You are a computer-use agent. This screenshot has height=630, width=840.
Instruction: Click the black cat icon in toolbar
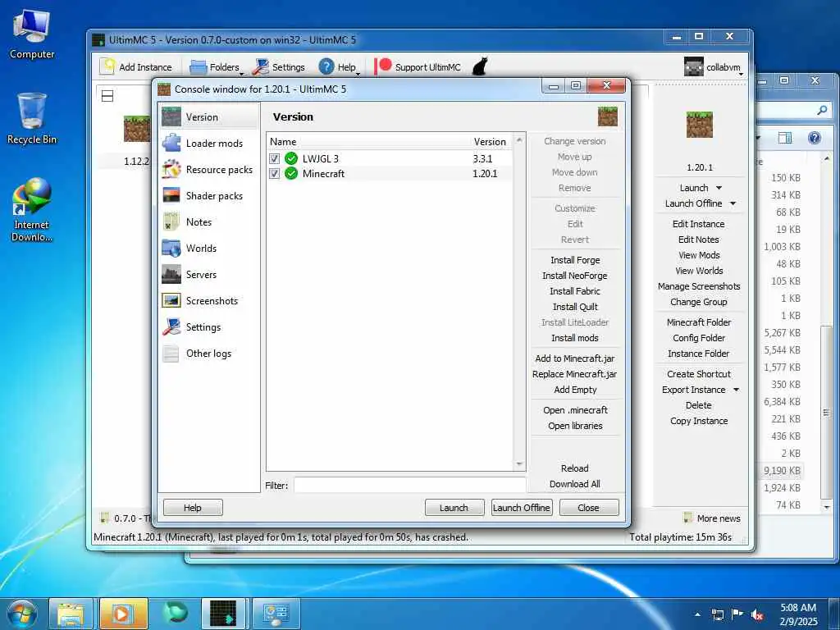(x=480, y=66)
